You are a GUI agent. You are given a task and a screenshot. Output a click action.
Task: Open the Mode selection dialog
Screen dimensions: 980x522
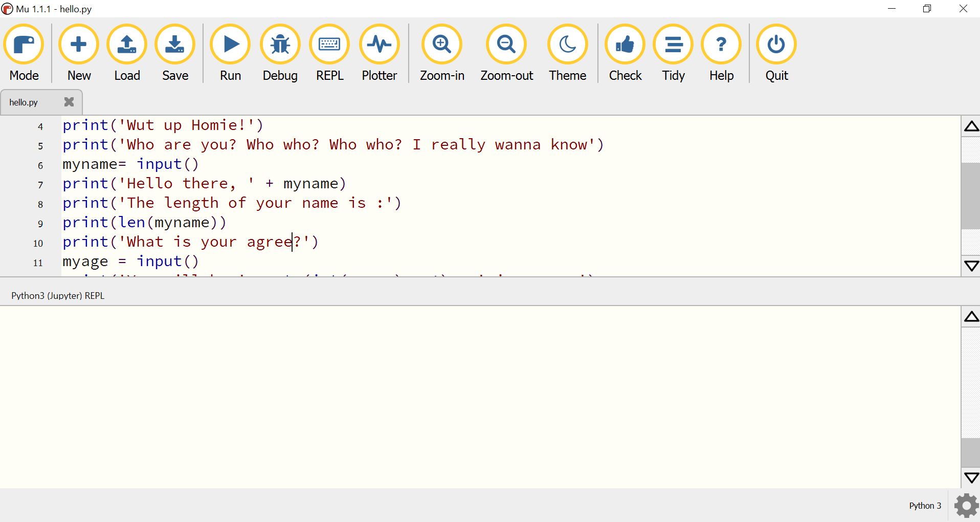(x=24, y=53)
